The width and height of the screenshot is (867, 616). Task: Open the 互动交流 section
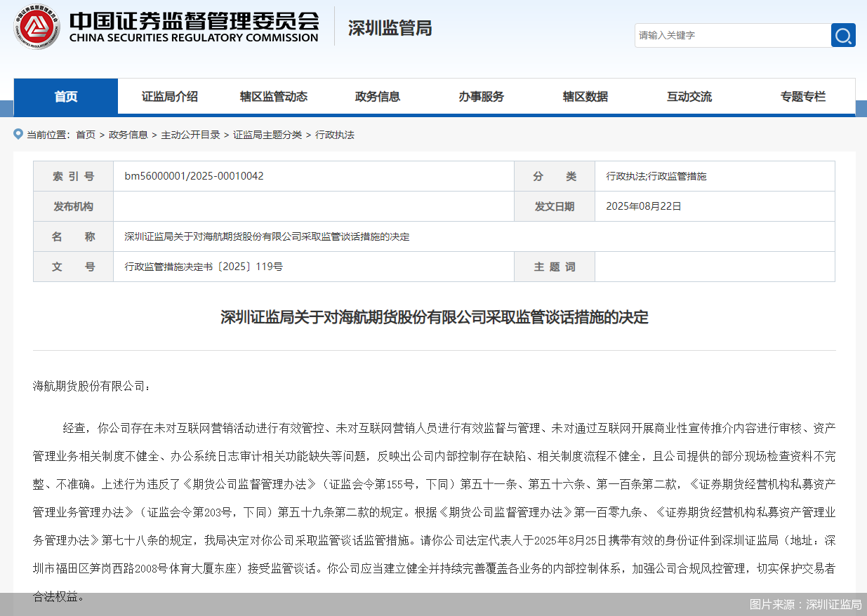point(689,96)
